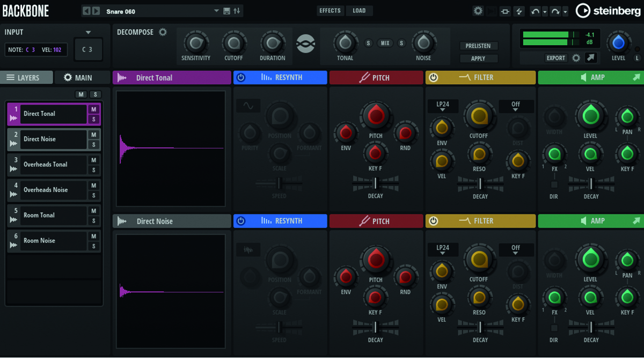Open the global settings gear in top toolbar
The height and width of the screenshot is (362, 644).
click(x=478, y=11)
